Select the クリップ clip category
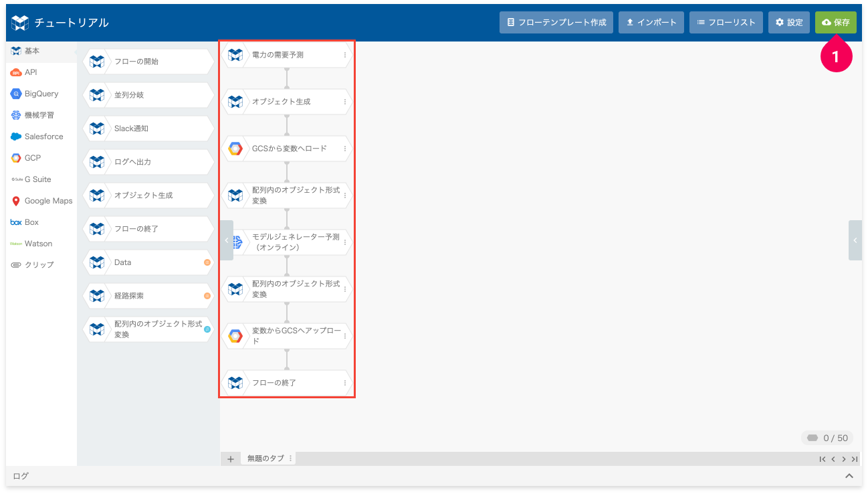 pyautogui.click(x=41, y=265)
